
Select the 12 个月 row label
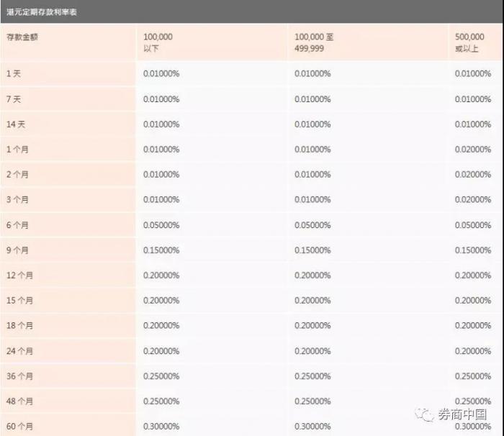pos(20,276)
